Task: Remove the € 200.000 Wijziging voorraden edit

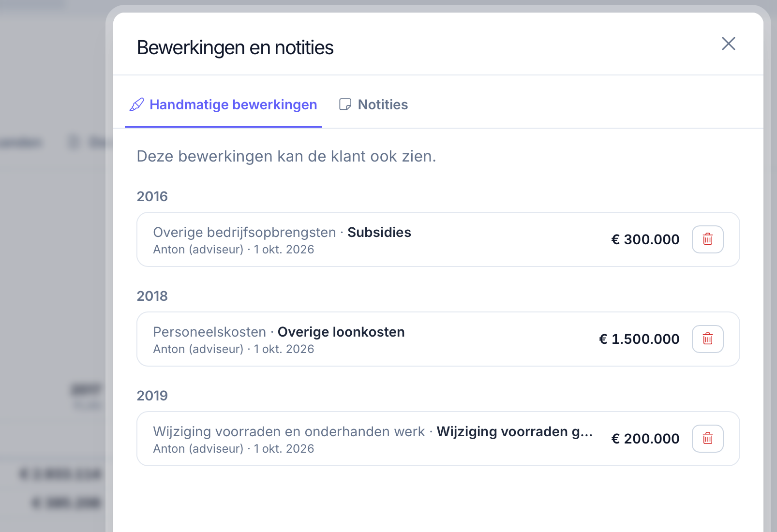Action: click(x=707, y=439)
